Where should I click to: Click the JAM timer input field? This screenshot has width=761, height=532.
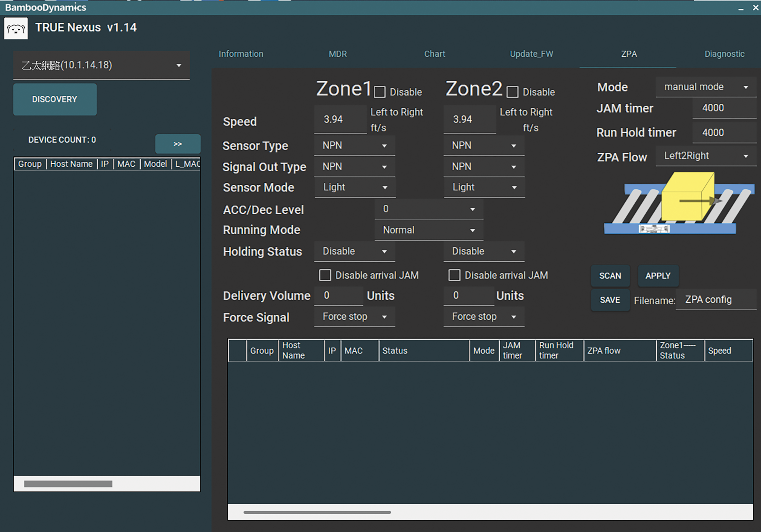[725, 108]
